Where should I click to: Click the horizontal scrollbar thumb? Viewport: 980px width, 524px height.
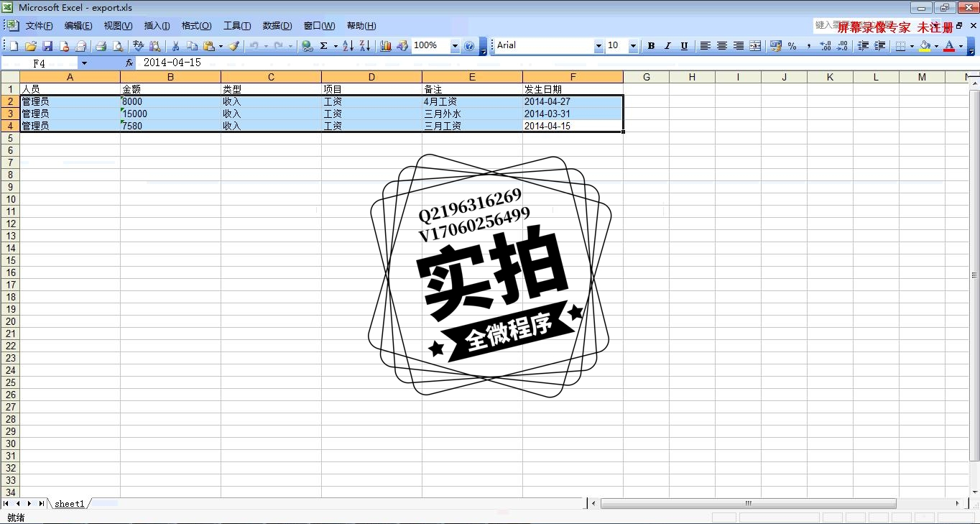748,504
